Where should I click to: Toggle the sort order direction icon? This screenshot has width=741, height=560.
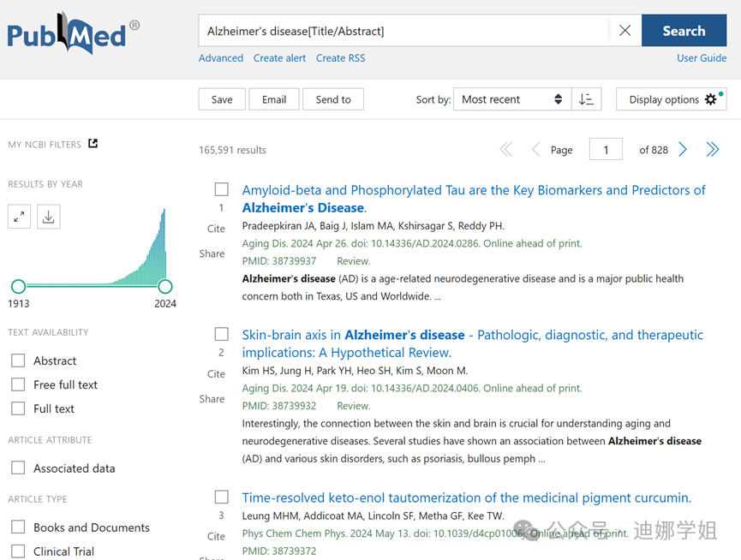pos(586,99)
